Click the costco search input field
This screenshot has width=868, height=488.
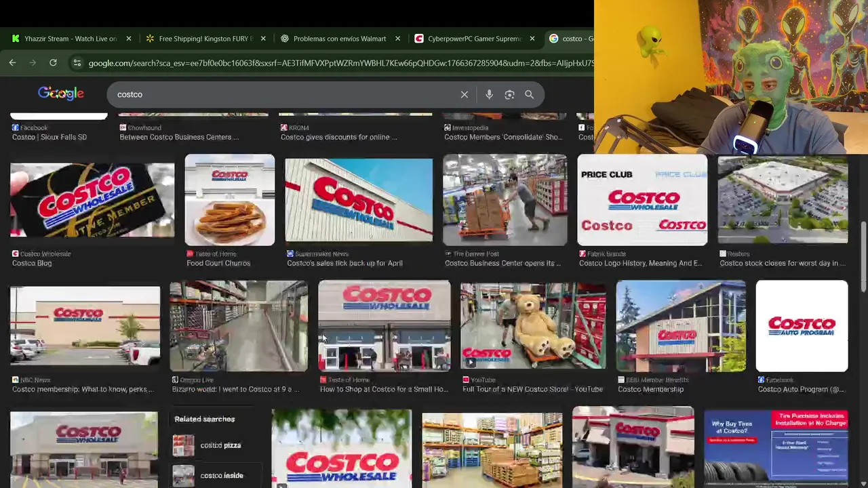click(285, 95)
